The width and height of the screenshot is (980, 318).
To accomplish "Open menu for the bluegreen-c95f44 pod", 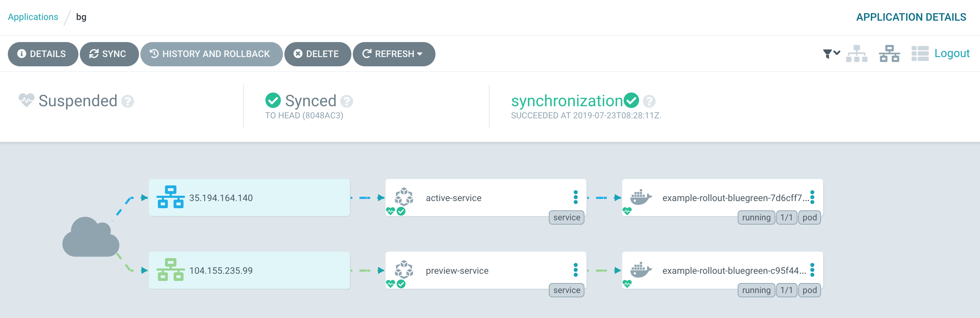I will click(x=812, y=270).
